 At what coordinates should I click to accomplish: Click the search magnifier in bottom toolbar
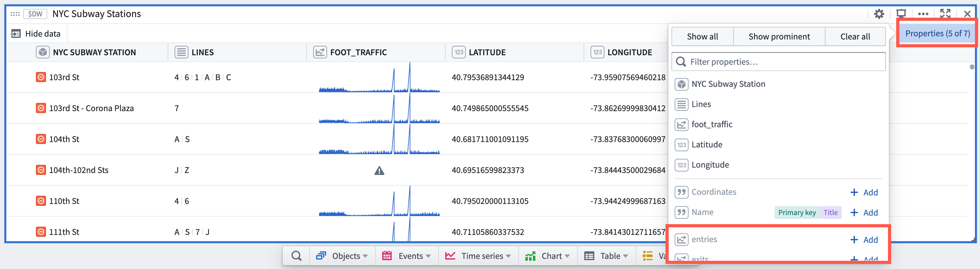pyautogui.click(x=296, y=256)
